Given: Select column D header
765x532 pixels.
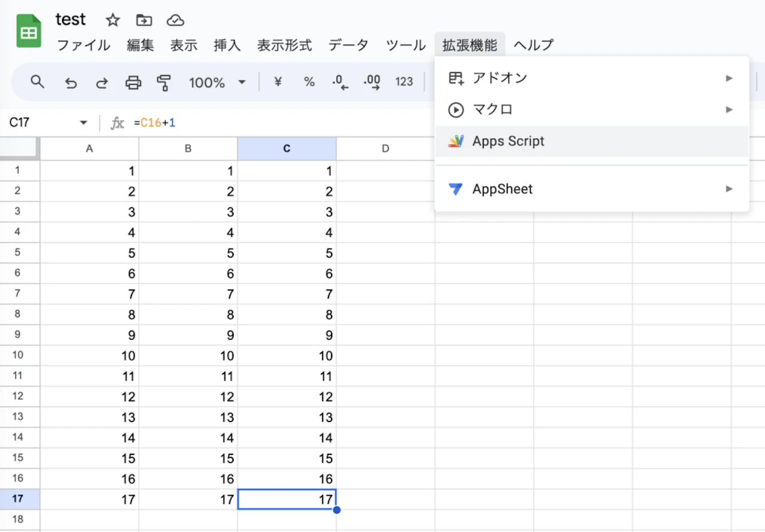Looking at the screenshot, I should point(385,149).
